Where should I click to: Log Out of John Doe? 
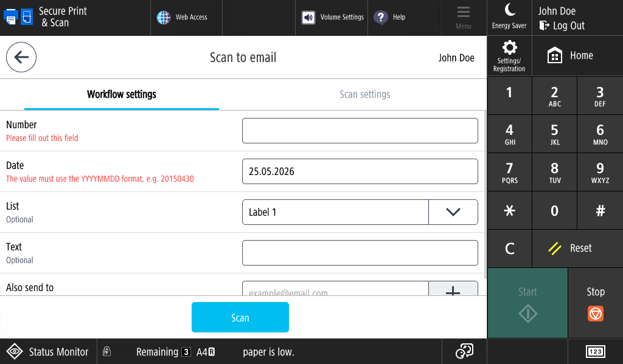562,26
